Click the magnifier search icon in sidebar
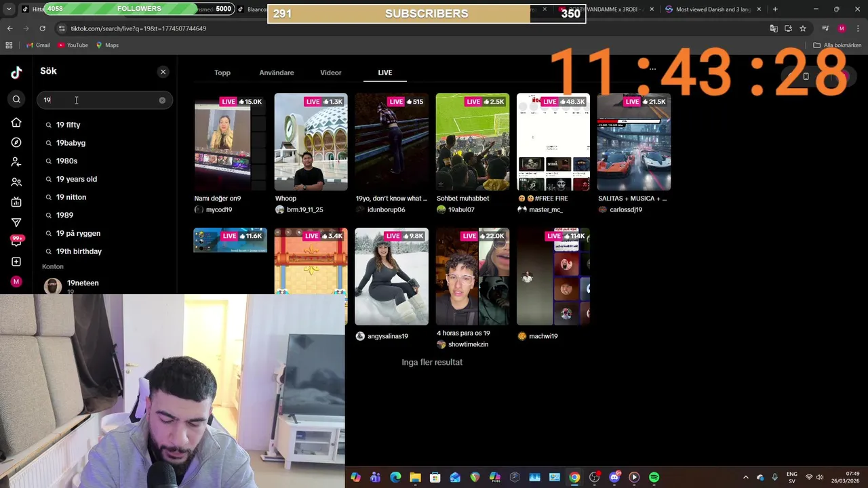 16,100
